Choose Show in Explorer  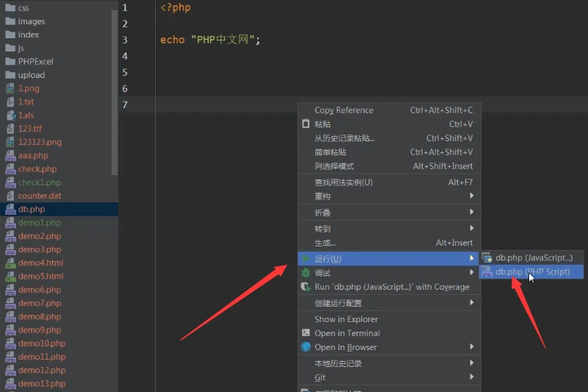[390, 319]
